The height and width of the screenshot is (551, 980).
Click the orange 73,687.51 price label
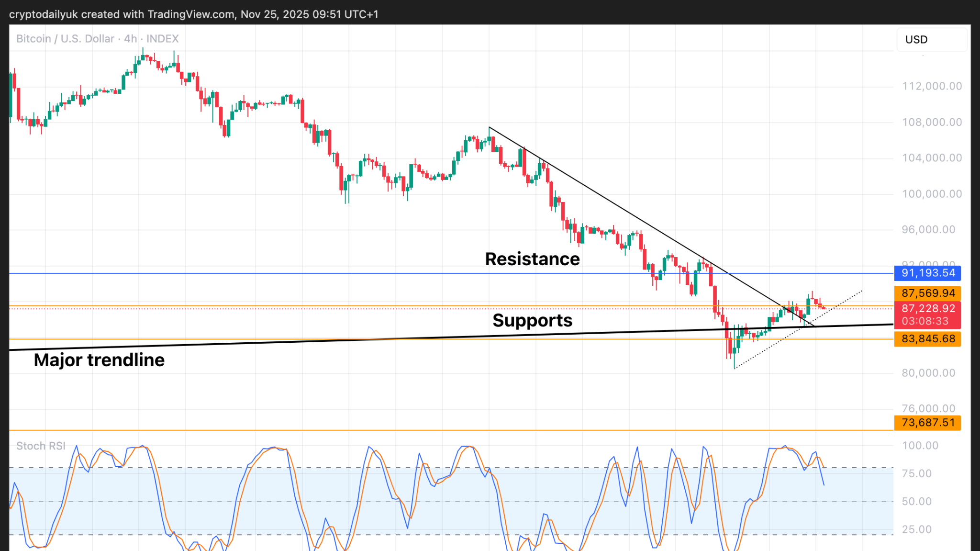click(927, 423)
